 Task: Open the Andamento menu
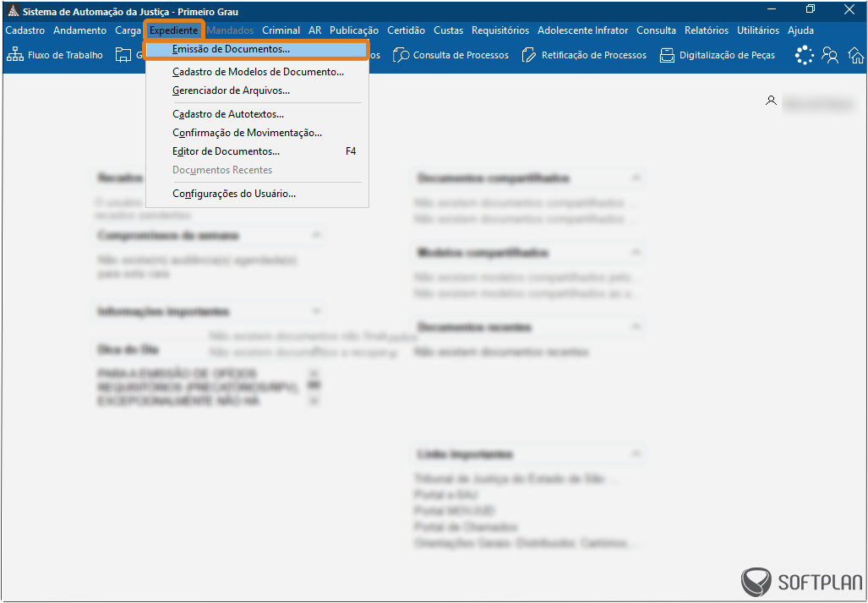(x=79, y=30)
